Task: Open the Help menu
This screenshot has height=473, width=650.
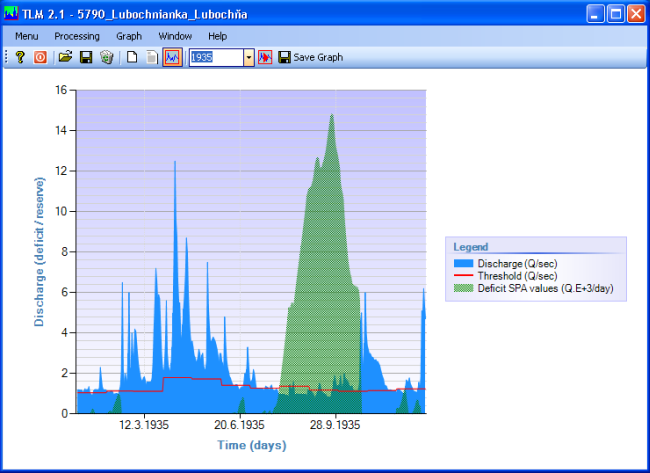Action: click(x=217, y=36)
